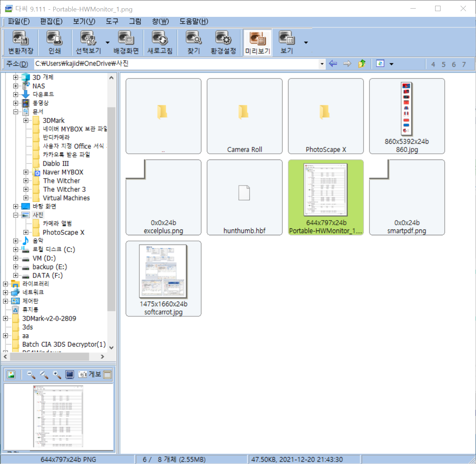The image size is (476, 464).
Task: Expand the The Witcher 3 folder node
Action: 26,189
